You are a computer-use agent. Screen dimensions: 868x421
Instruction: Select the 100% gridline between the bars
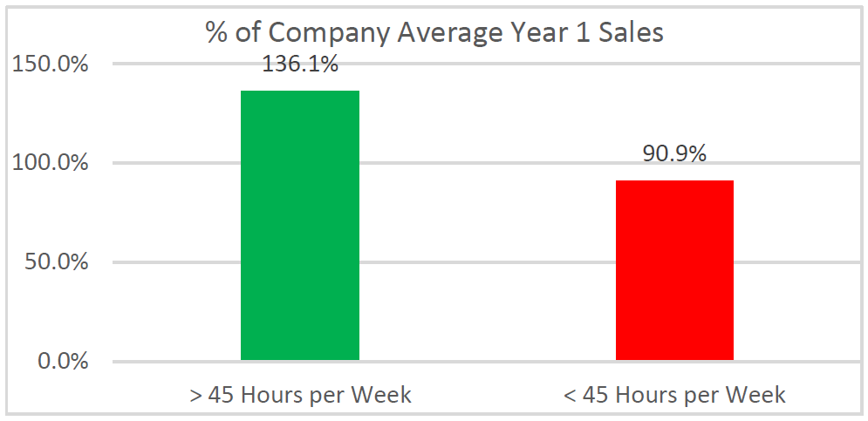coord(487,163)
